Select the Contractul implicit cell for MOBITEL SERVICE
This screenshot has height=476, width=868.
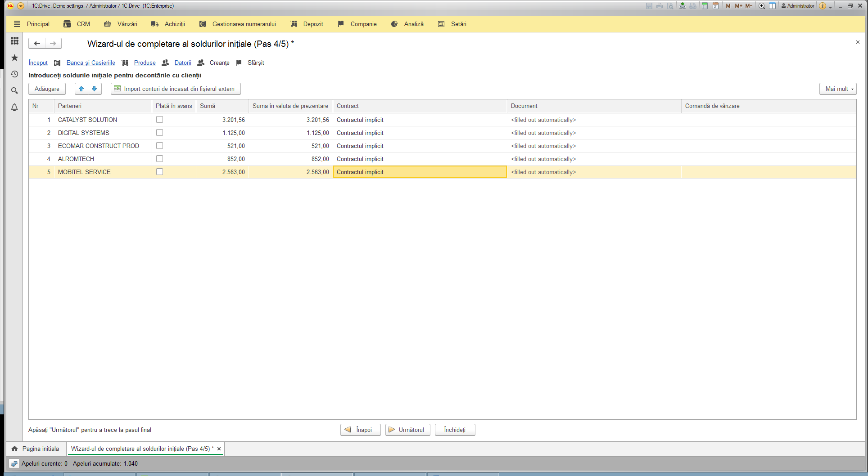click(420, 172)
